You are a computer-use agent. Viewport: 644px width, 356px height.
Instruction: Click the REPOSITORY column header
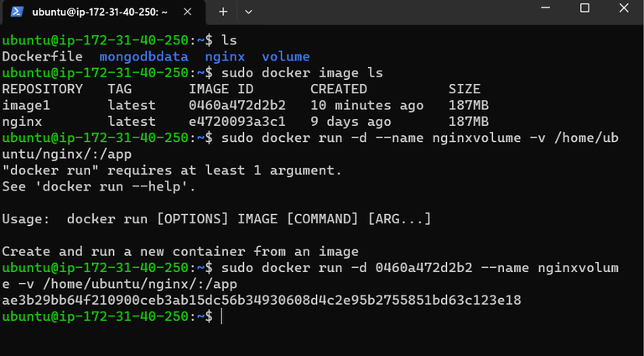click(x=42, y=89)
